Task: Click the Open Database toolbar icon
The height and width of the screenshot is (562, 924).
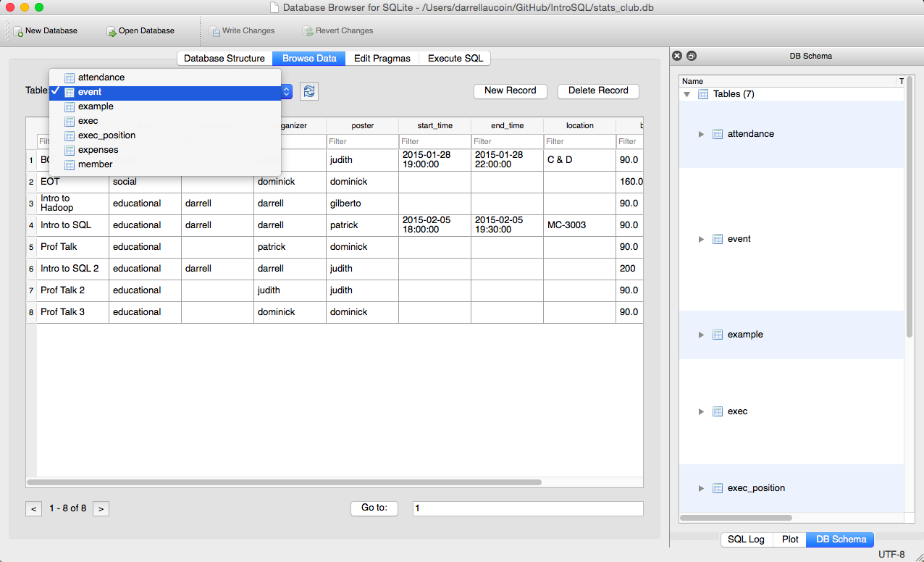Action: coord(109,31)
